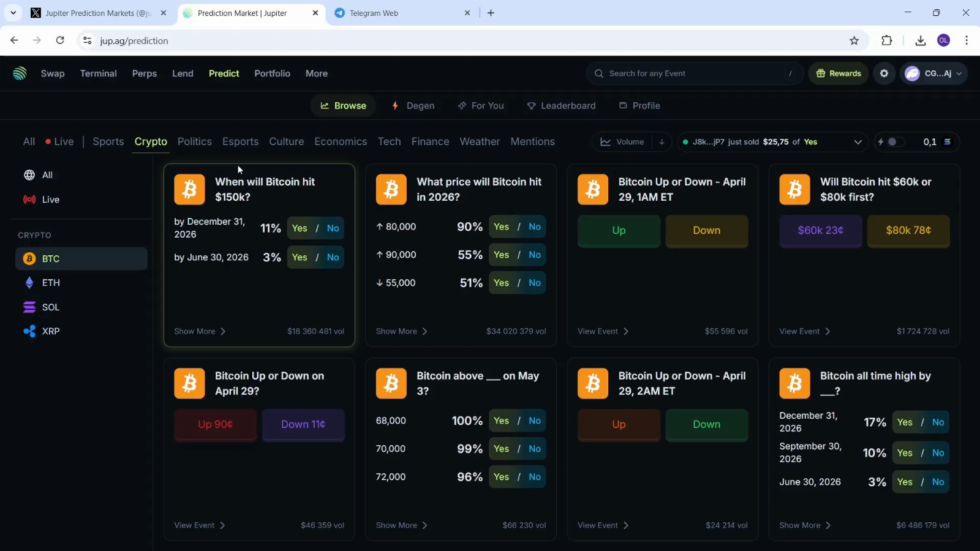Edit the 0,1 amount field

(930, 142)
